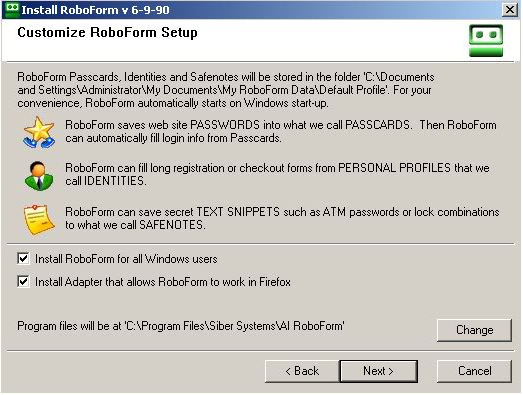
Task: Click the IDENTITIES description paragraph
Action: pyautogui.click(x=277, y=174)
